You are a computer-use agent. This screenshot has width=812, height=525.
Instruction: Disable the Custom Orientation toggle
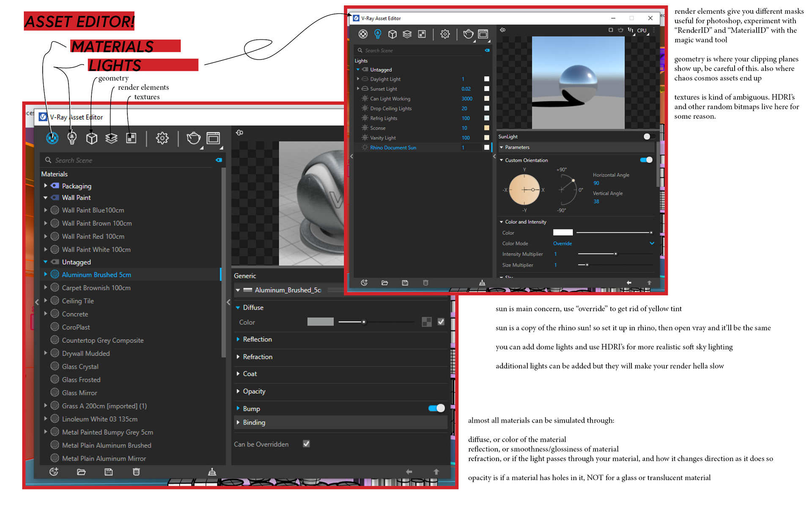646,160
